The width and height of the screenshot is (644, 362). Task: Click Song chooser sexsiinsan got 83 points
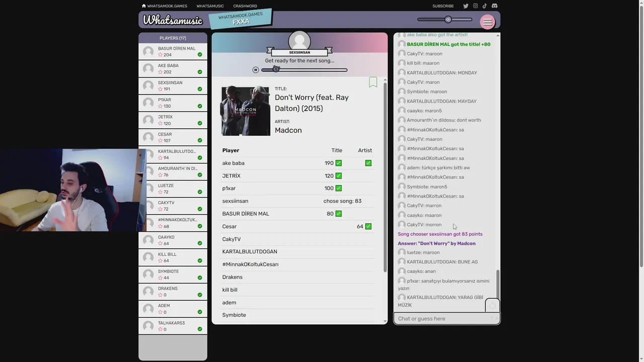tap(440, 234)
